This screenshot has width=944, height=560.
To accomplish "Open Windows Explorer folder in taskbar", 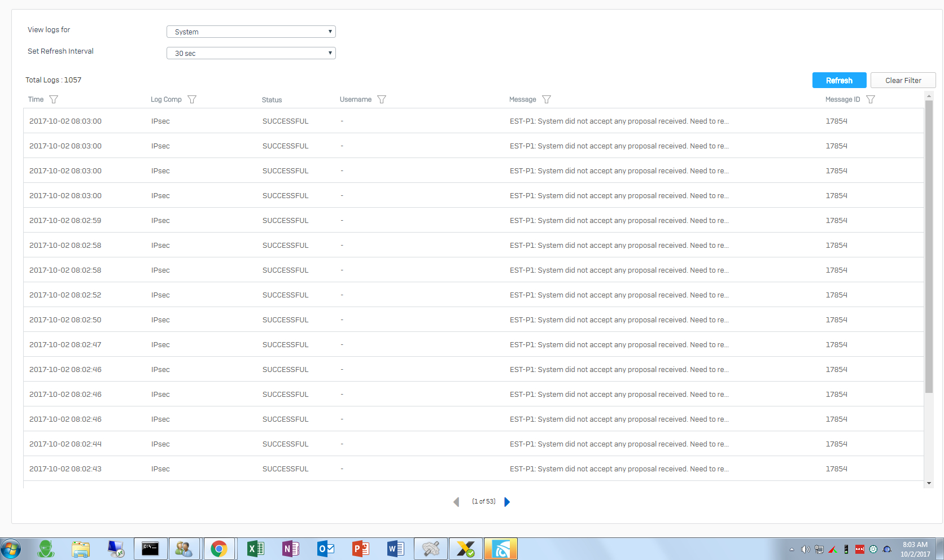I will click(x=81, y=549).
